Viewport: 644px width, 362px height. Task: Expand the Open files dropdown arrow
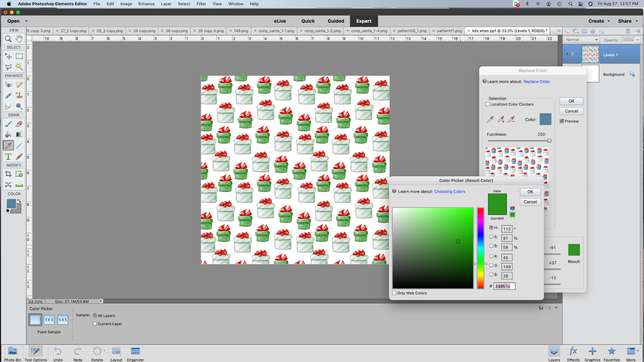tap(27, 21)
